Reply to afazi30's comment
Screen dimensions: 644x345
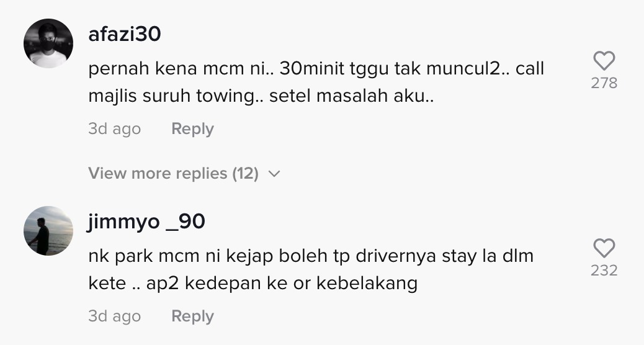(x=192, y=128)
